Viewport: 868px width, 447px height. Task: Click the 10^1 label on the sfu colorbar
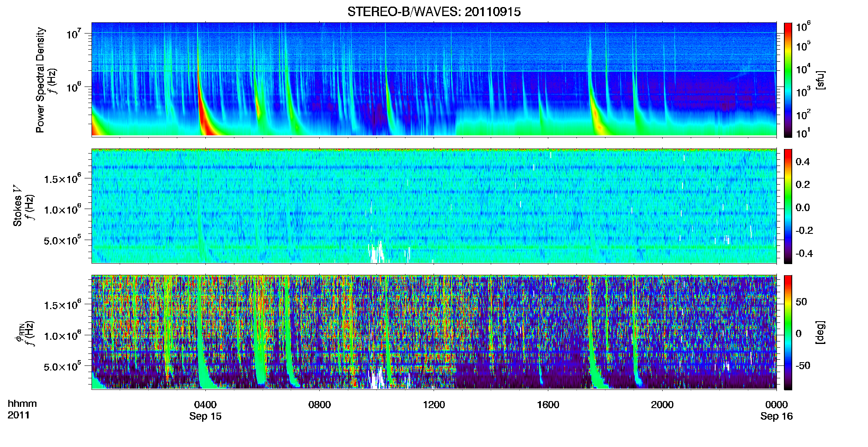click(x=803, y=133)
